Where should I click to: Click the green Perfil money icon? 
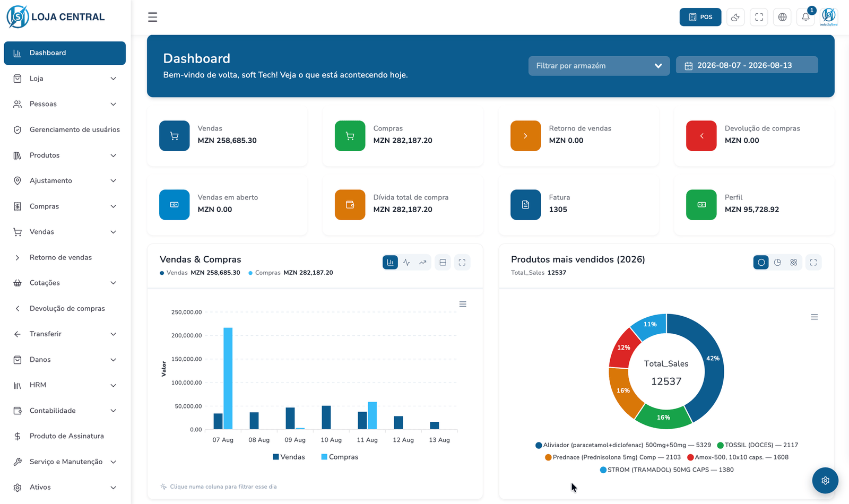tap(701, 205)
